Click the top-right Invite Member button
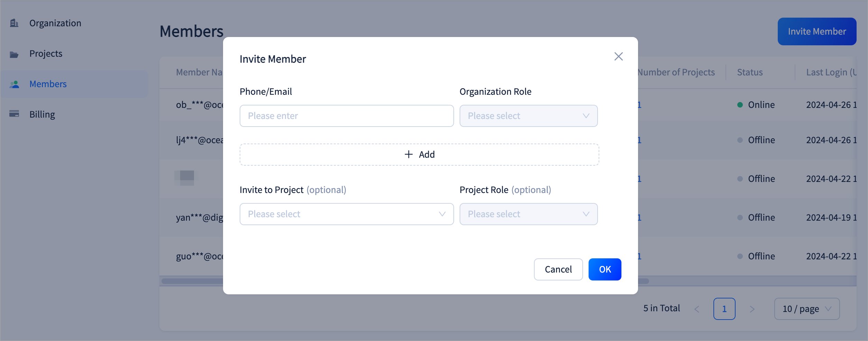 (817, 31)
